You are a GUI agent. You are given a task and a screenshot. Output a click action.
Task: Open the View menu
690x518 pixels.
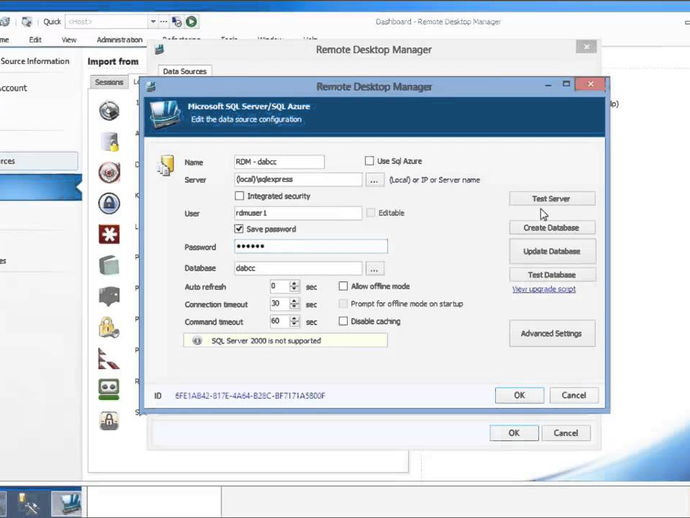[69, 40]
